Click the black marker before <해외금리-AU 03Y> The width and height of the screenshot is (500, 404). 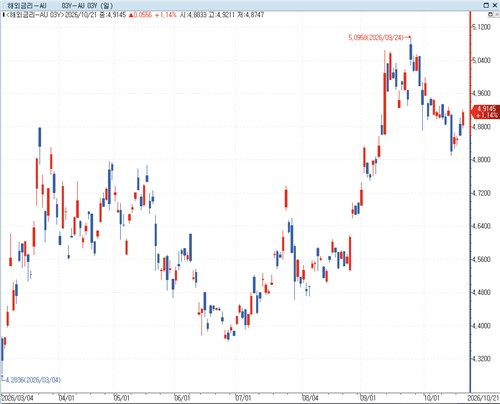(x=3, y=15)
